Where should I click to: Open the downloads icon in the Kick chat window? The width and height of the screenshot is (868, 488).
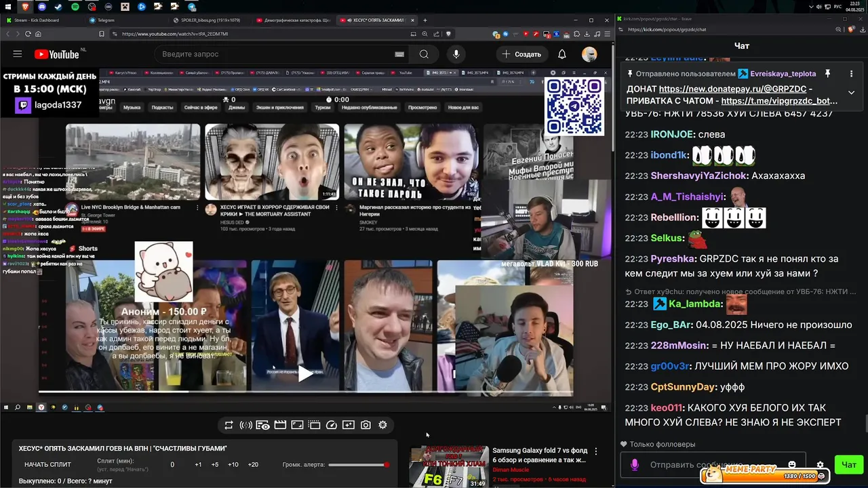click(x=861, y=29)
